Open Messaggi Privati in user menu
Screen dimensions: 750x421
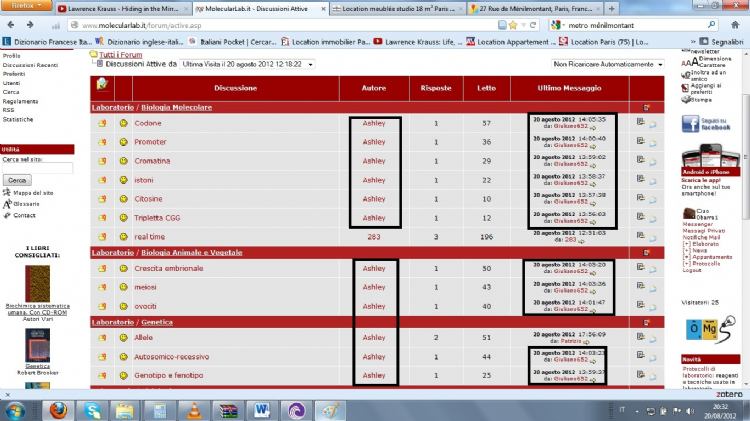[x=703, y=231]
